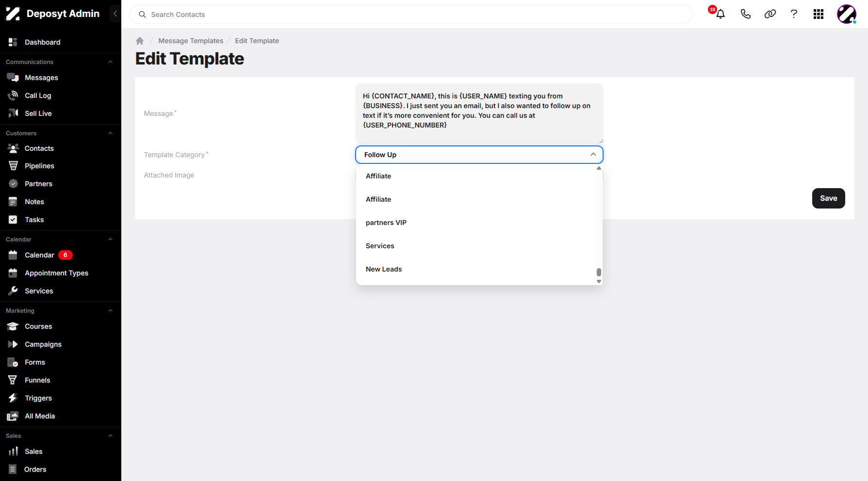
Task: Open the notifications bell
Action: click(x=721, y=14)
